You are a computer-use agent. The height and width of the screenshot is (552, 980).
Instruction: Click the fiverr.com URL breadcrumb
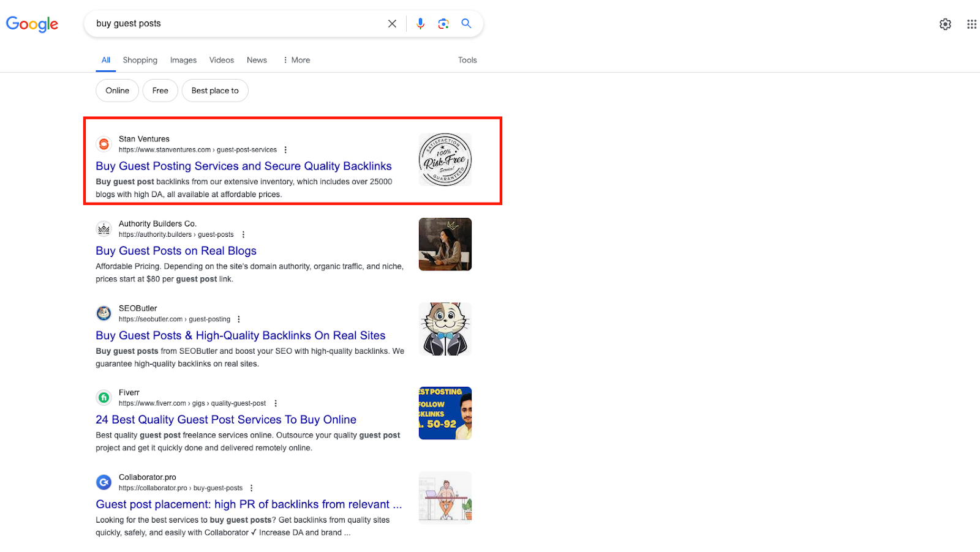192,403
